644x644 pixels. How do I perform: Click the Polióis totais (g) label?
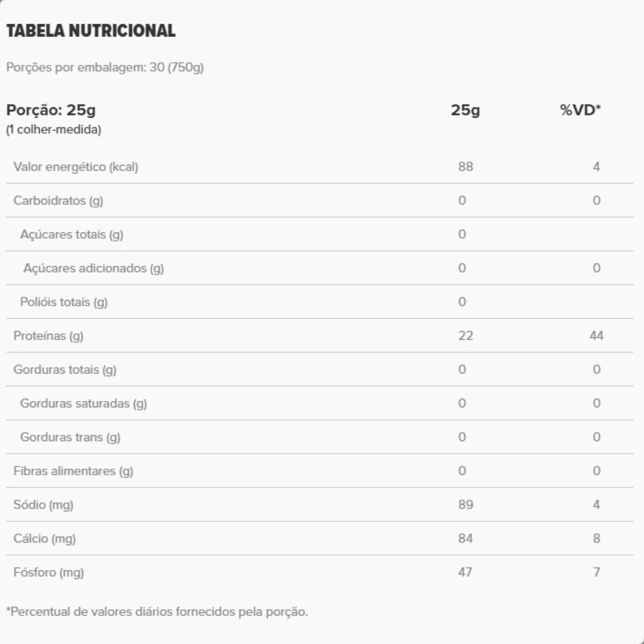(x=64, y=302)
